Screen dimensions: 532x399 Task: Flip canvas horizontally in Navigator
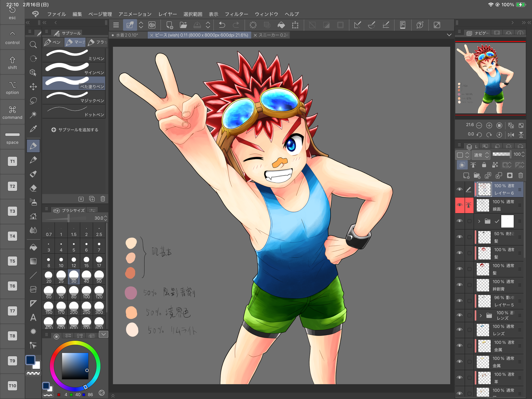click(x=511, y=135)
